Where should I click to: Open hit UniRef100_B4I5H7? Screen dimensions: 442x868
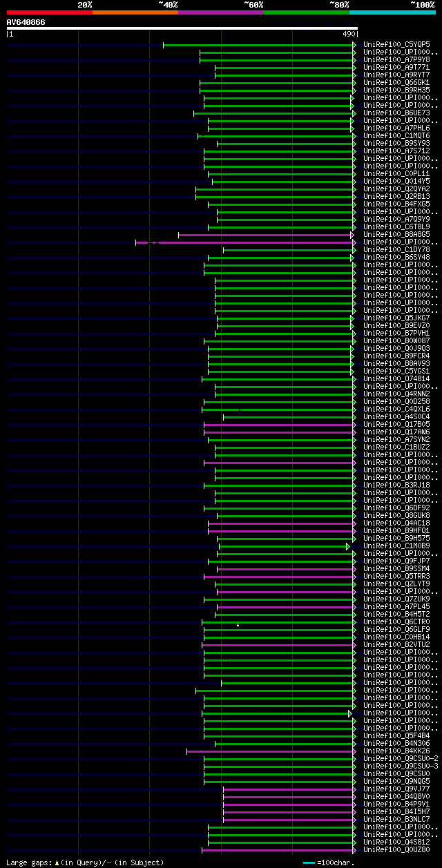396,812
